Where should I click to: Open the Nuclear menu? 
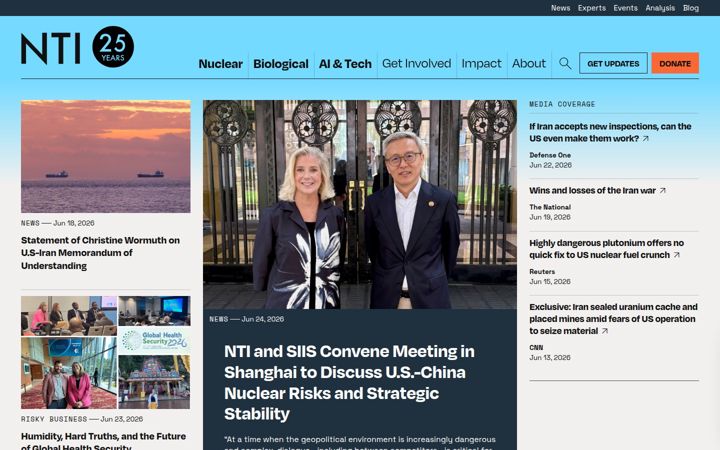tap(220, 64)
